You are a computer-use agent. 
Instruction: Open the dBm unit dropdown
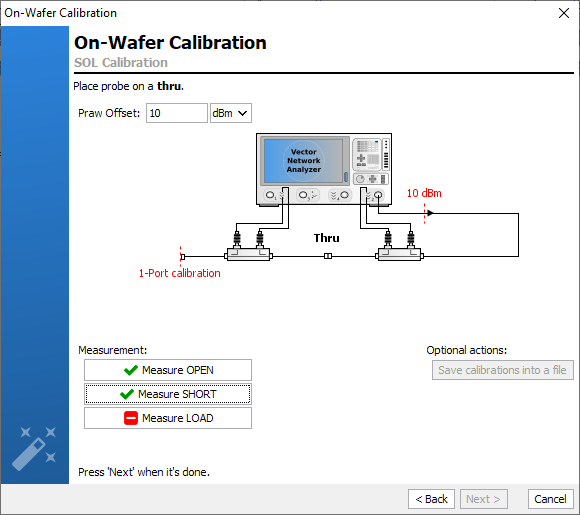pyautogui.click(x=231, y=113)
